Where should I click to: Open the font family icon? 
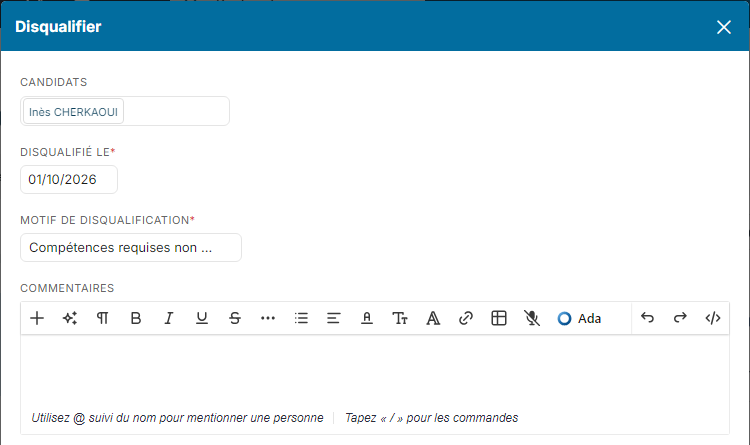click(x=433, y=318)
